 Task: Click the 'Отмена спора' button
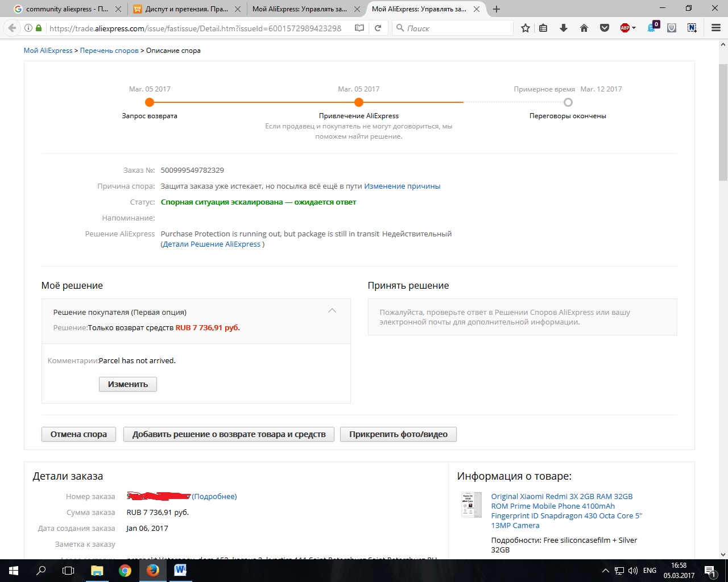pyautogui.click(x=78, y=434)
